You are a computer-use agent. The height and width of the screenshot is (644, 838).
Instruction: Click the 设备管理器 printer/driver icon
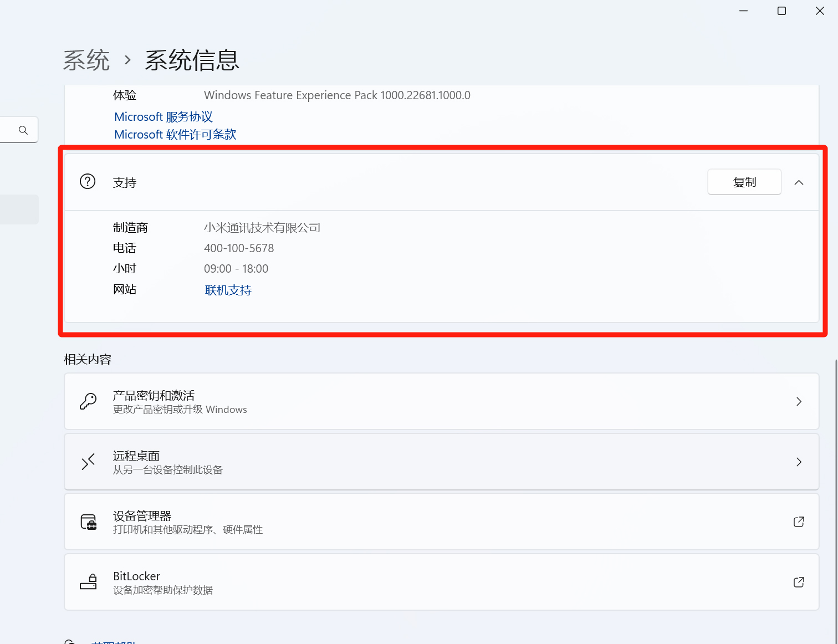89,522
